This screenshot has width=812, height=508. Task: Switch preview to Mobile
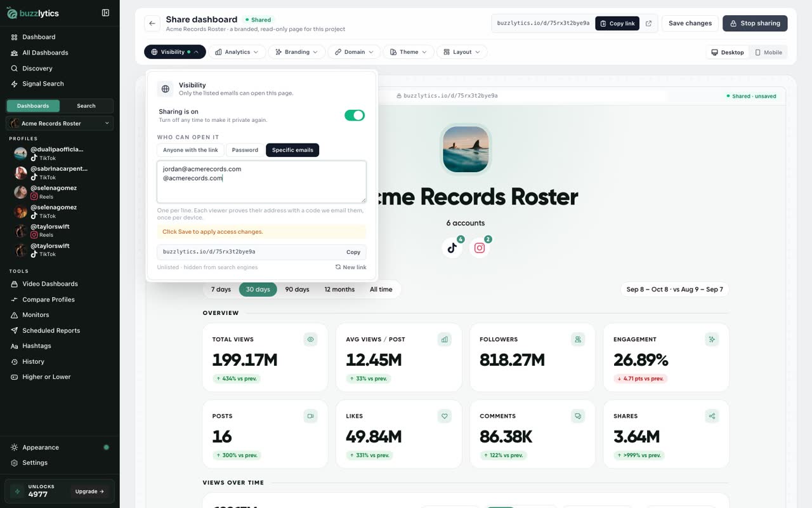click(768, 53)
